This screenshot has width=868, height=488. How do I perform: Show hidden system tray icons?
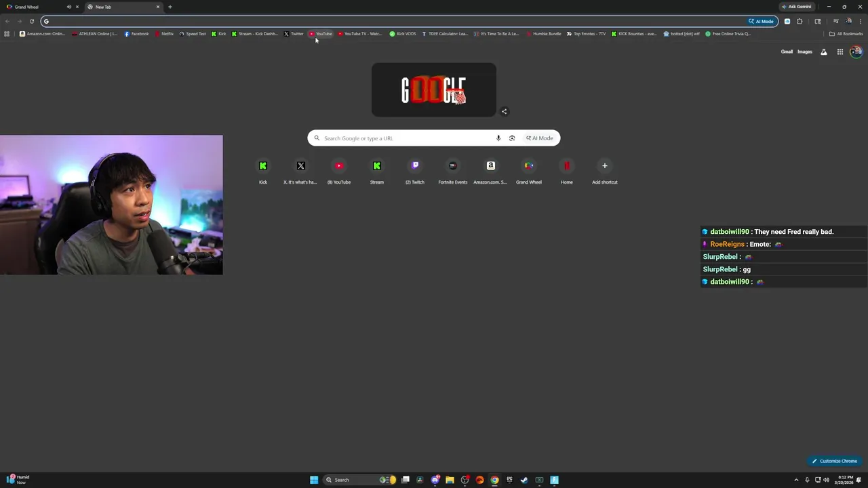pos(797,480)
